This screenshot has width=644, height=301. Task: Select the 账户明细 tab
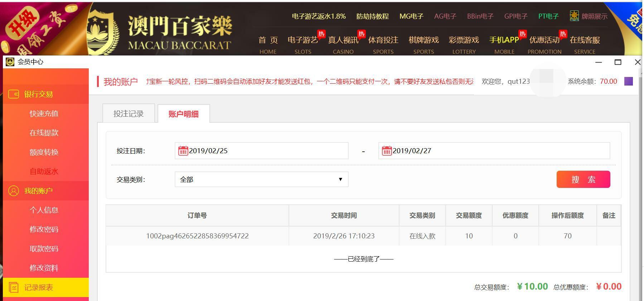click(x=183, y=114)
